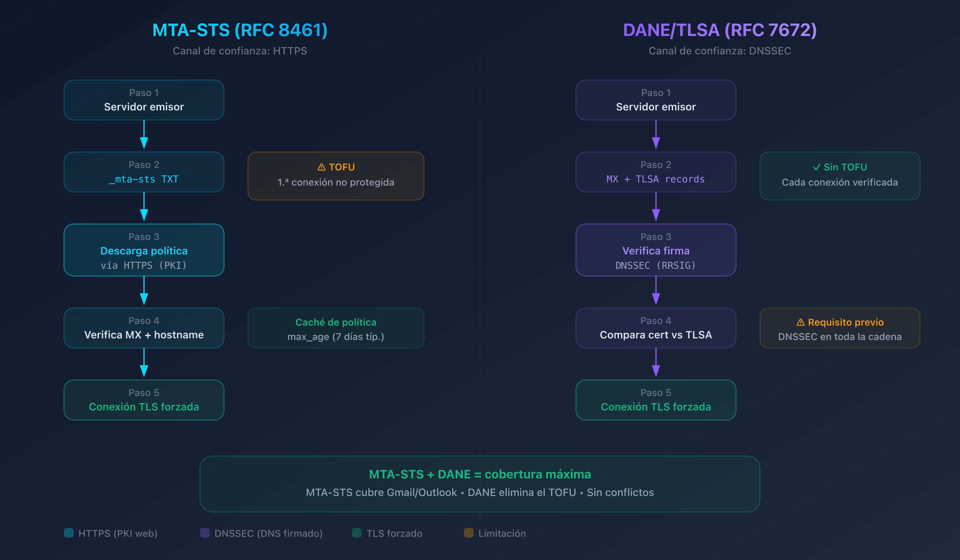Click the MTA-STS + DANE cobertura máxima banner
This screenshot has height=560, width=960.
click(x=480, y=483)
